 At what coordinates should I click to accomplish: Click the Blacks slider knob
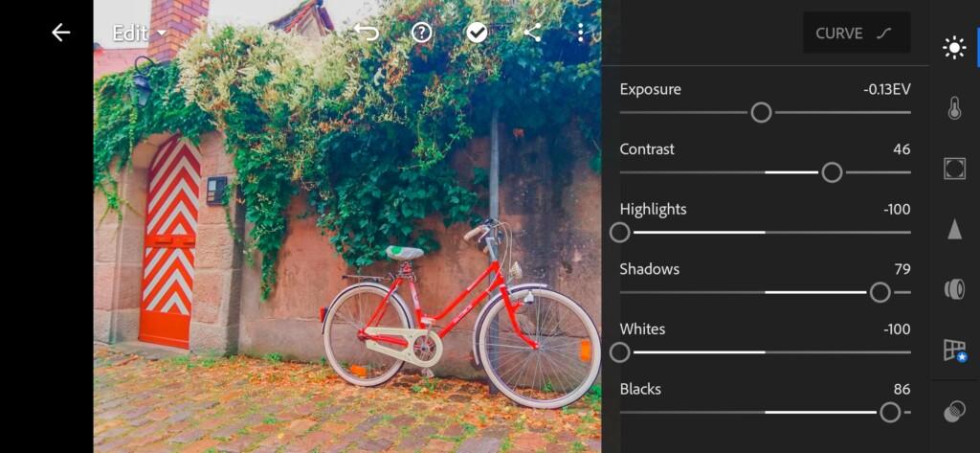pos(890,413)
